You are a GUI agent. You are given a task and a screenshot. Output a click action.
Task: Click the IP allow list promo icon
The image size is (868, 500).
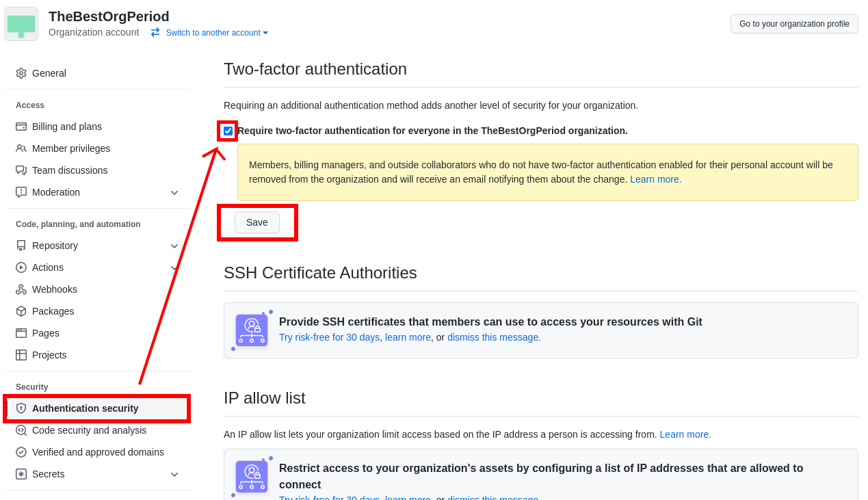click(x=252, y=477)
